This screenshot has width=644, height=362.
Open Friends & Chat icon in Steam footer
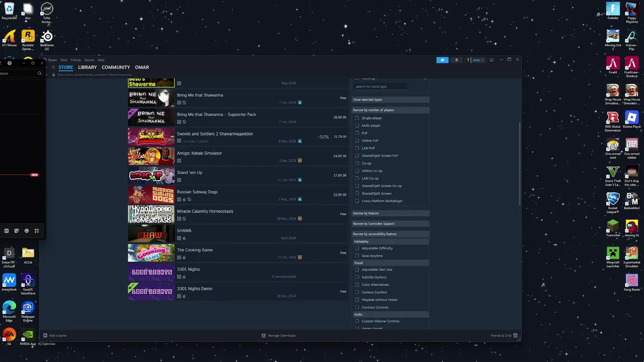(x=515, y=335)
